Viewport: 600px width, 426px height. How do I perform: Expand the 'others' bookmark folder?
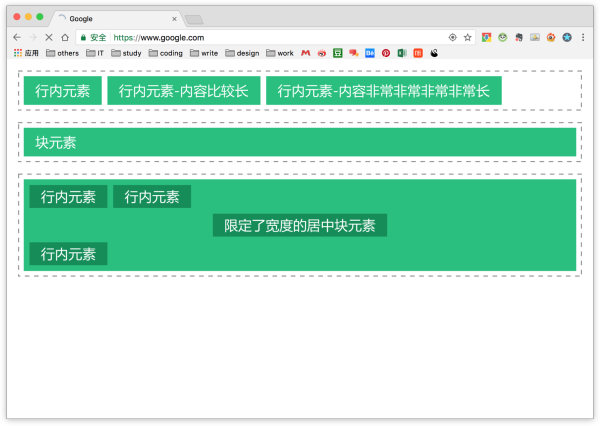[62, 53]
